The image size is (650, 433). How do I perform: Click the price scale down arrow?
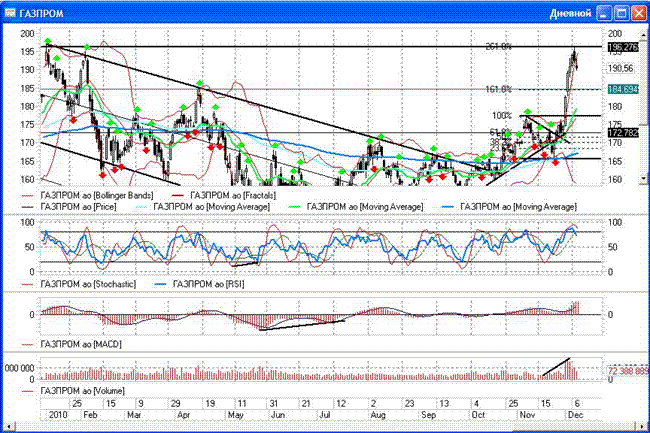point(643,179)
